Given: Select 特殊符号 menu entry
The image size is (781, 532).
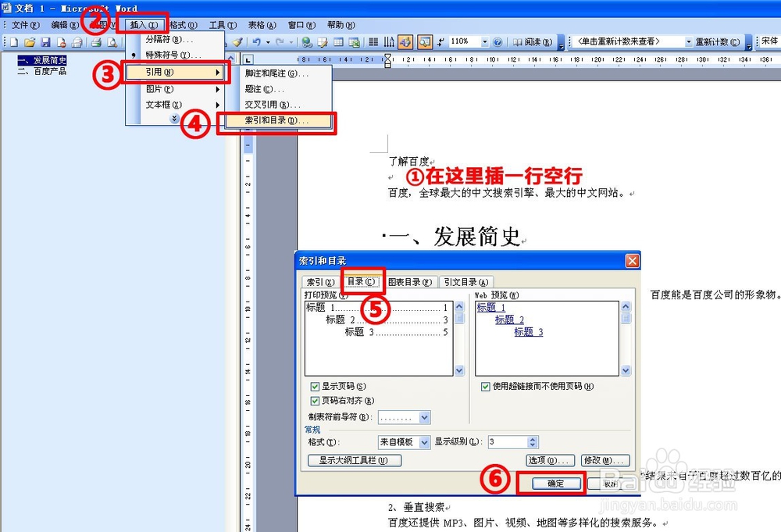Looking at the screenshot, I should click(173, 55).
